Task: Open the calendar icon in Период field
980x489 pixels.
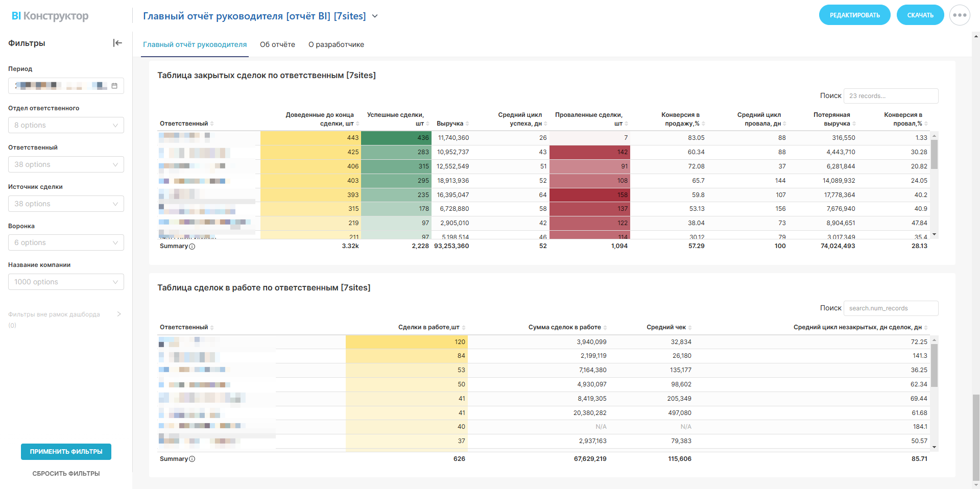Action: click(114, 86)
